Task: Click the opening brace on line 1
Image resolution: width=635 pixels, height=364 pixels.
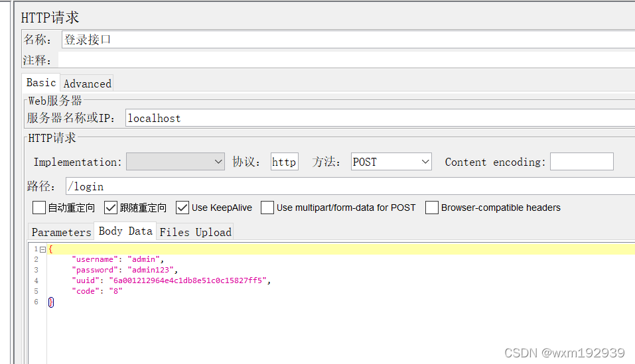Action: (x=50, y=249)
